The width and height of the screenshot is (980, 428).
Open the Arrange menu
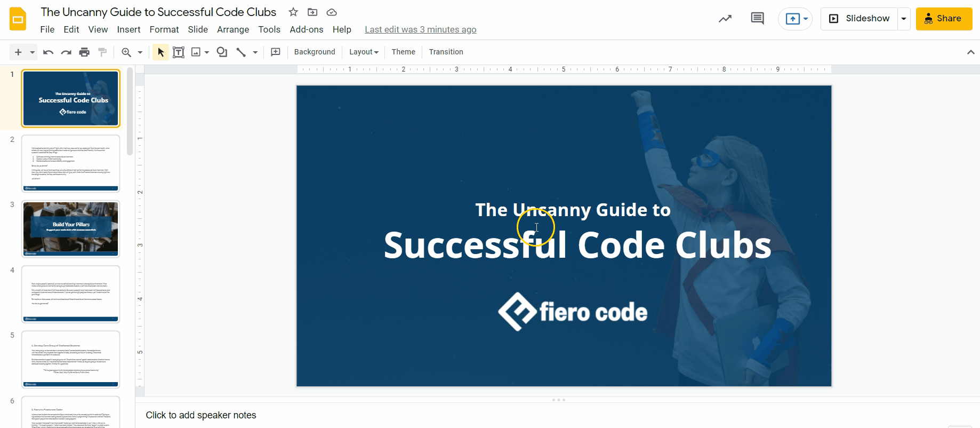pyautogui.click(x=233, y=29)
